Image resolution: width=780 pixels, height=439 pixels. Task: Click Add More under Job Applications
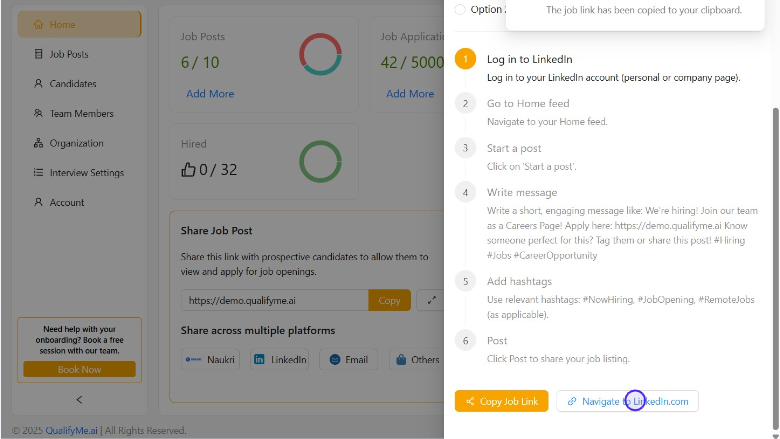click(x=410, y=94)
